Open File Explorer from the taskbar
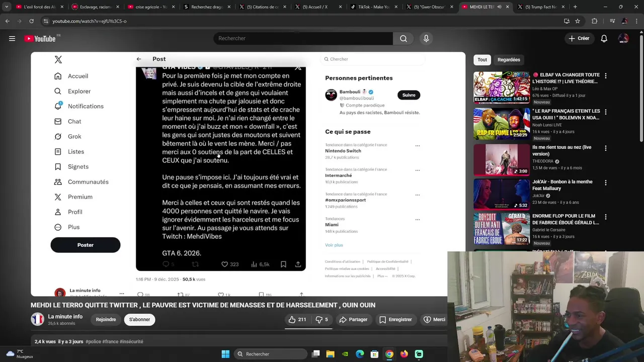This screenshot has height=362, width=644. [x=330, y=354]
